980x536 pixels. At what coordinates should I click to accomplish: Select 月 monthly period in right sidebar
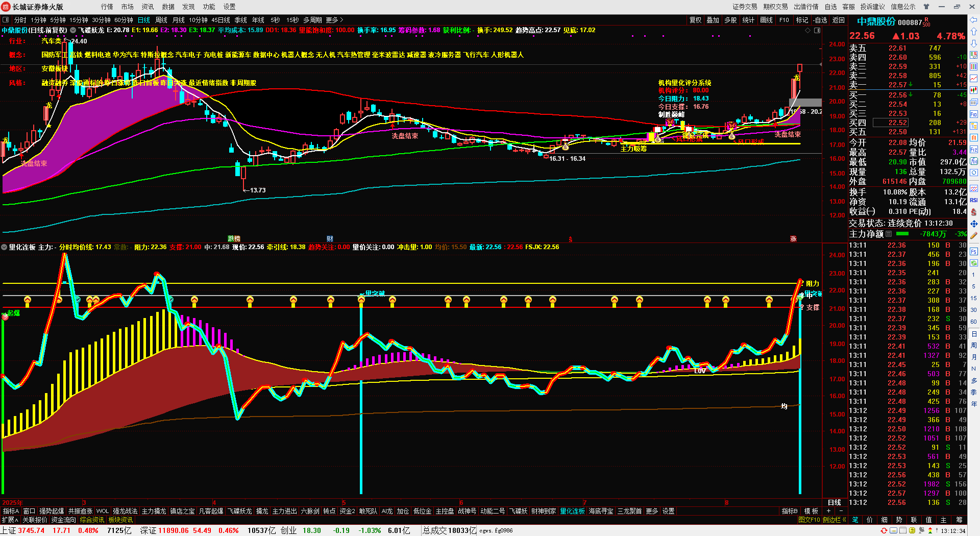974,357
